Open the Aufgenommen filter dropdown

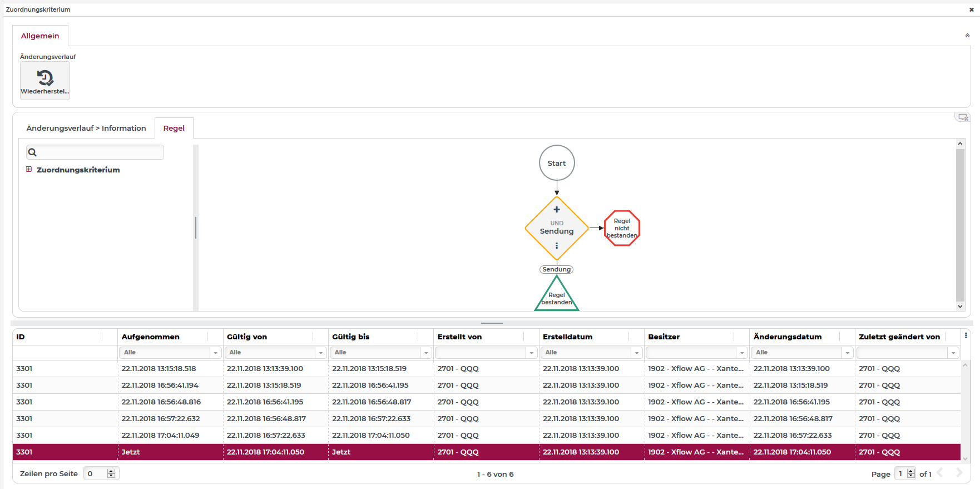tap(215, 353)
